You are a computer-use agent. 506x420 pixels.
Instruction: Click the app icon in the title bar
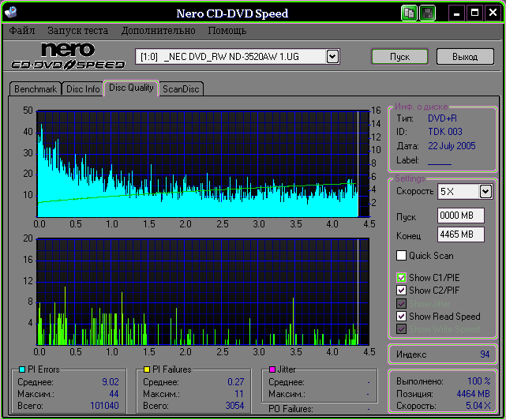click(x=9, y=13)
